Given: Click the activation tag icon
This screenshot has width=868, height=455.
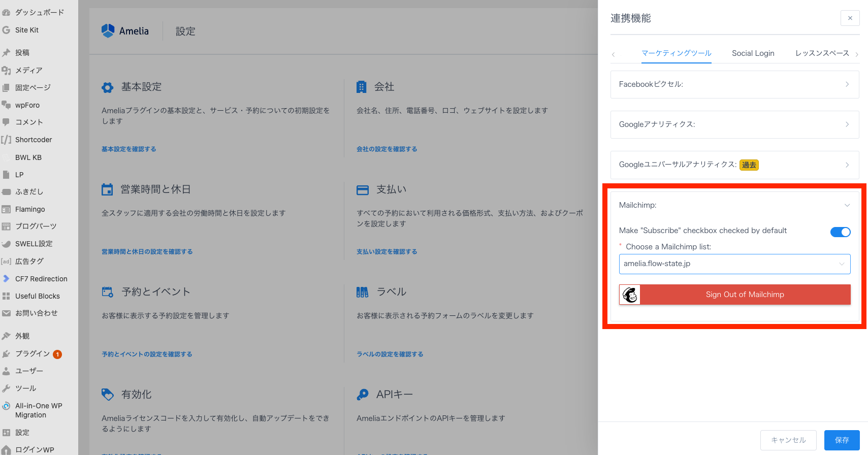Looking at the screenshot, I should (x=108, y=395).
